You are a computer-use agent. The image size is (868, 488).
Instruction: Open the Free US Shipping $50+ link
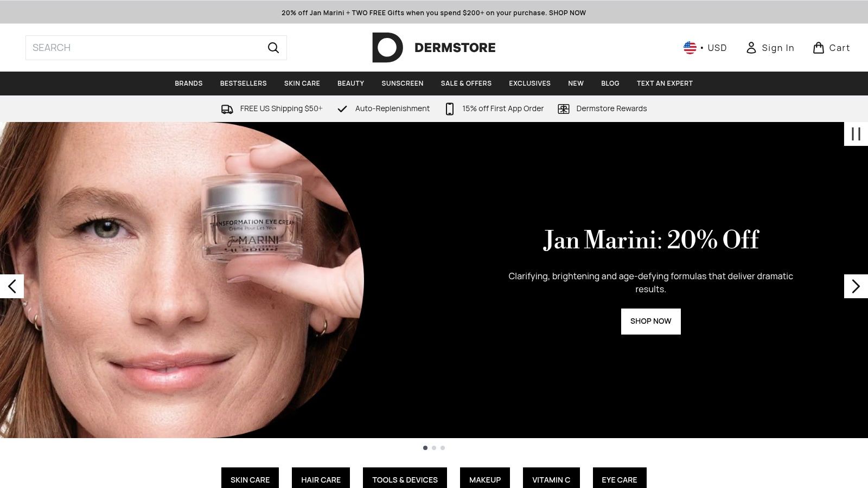point(272,109)
